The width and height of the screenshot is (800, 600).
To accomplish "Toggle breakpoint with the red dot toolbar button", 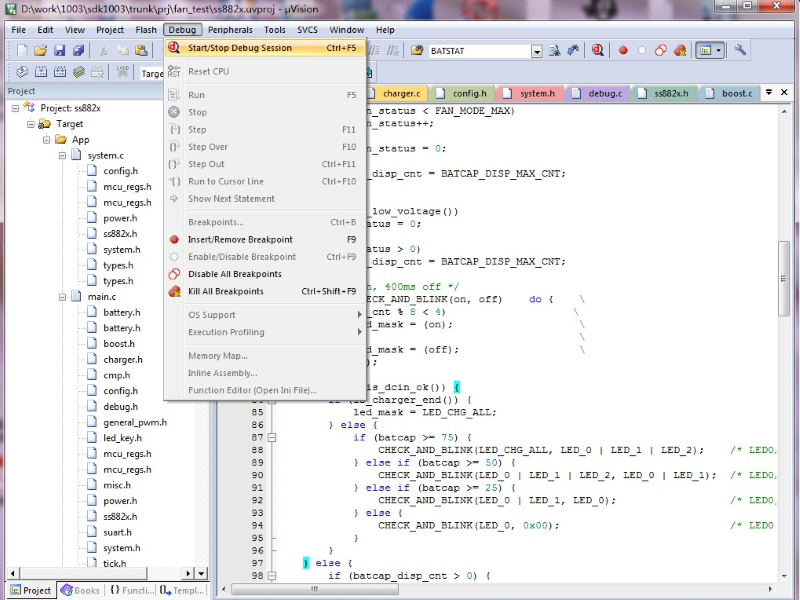I will click(x=623, y=51).
